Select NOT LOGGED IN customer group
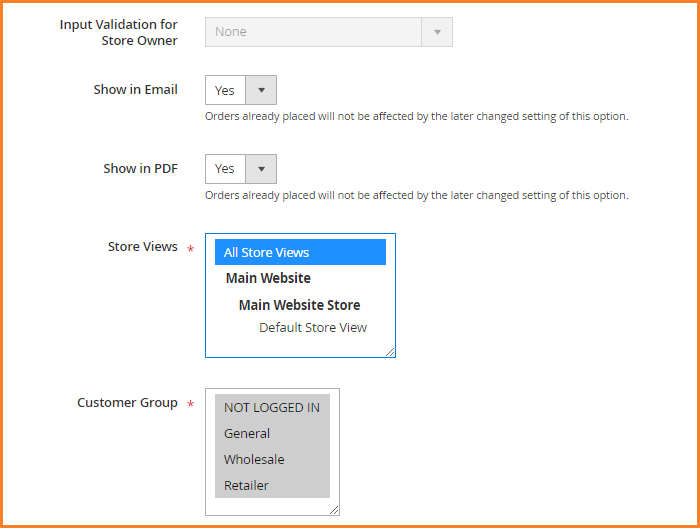The image size is (700, 528). [x=272, y=408]
